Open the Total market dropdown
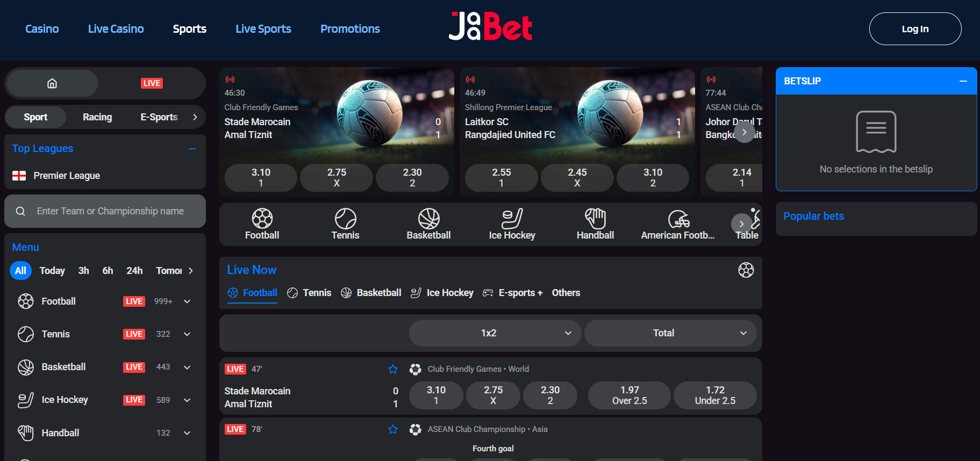Image resolution: width=980 pixels, height=461 pixels. coord(670,333)
